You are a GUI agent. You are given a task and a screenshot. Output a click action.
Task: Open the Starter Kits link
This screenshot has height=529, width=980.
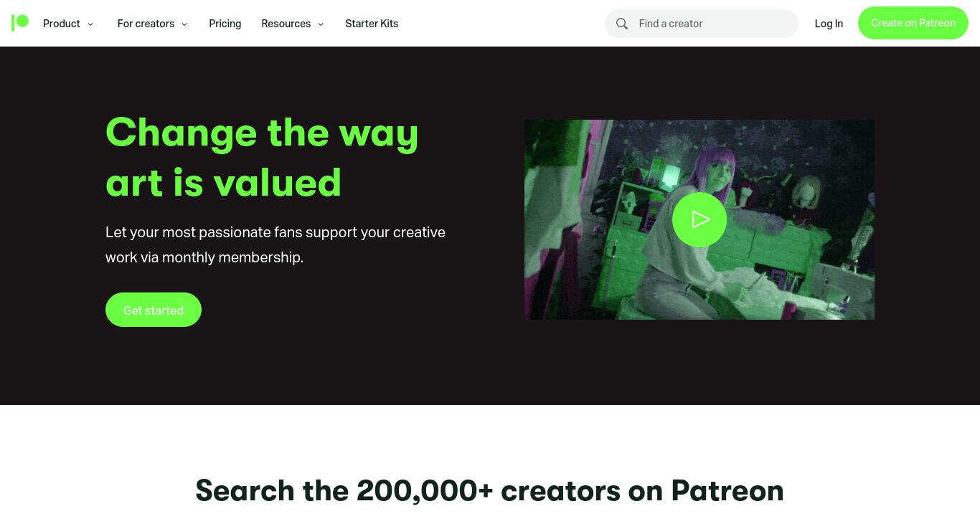[372, 24]
